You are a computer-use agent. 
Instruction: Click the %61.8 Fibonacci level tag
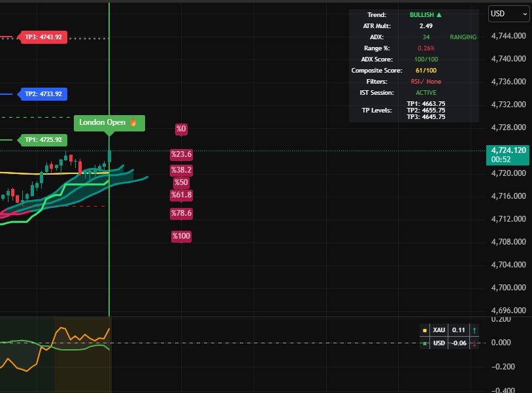coord(181,195)
